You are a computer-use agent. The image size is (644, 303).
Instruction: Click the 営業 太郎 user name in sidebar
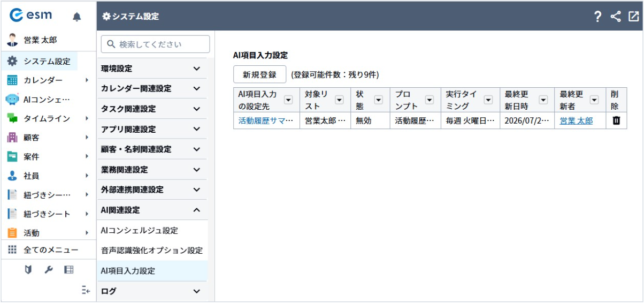(x=40, y=40)
